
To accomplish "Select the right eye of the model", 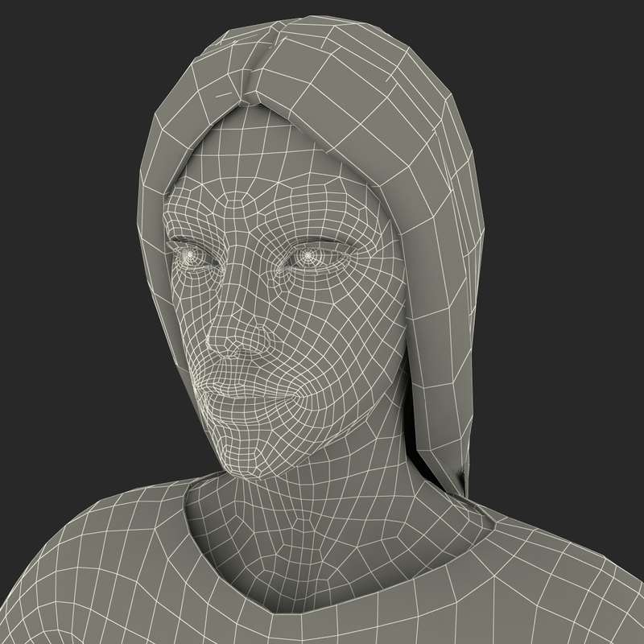I will [310, 256].
